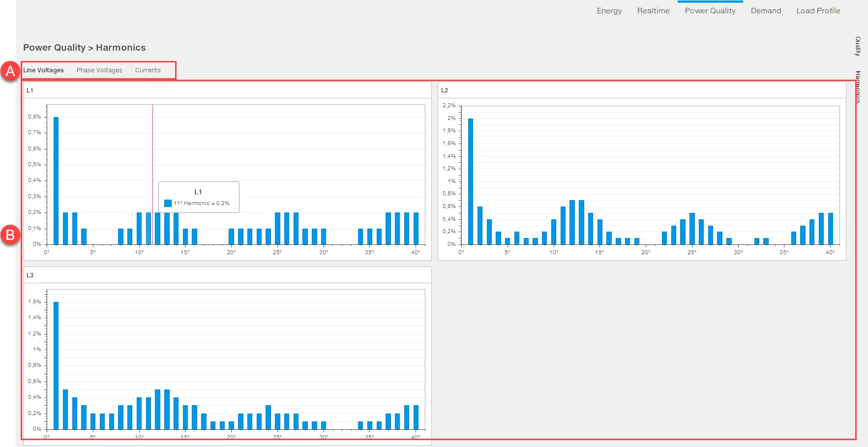Click the L2 chart panel title
The width and height of the screenshot is (868, 447).
pyautogui.click(x=445, y=90)
